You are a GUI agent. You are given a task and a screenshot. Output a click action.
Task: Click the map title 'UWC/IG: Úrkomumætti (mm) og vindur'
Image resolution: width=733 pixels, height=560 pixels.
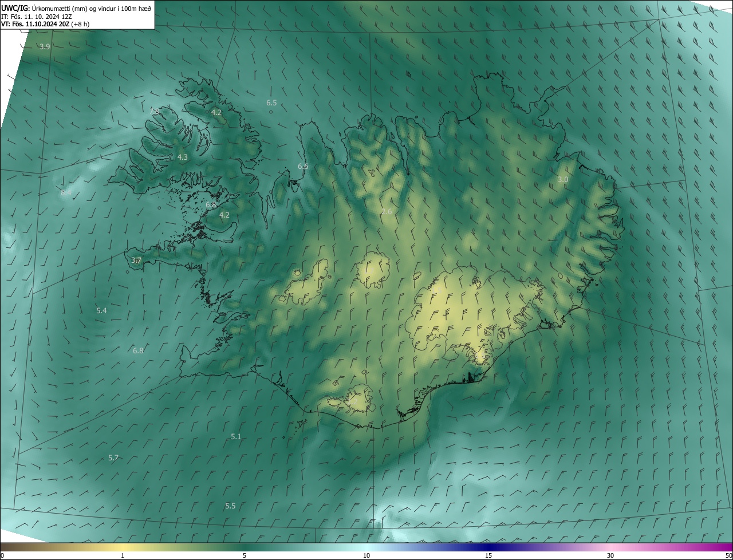coord(76,8)
